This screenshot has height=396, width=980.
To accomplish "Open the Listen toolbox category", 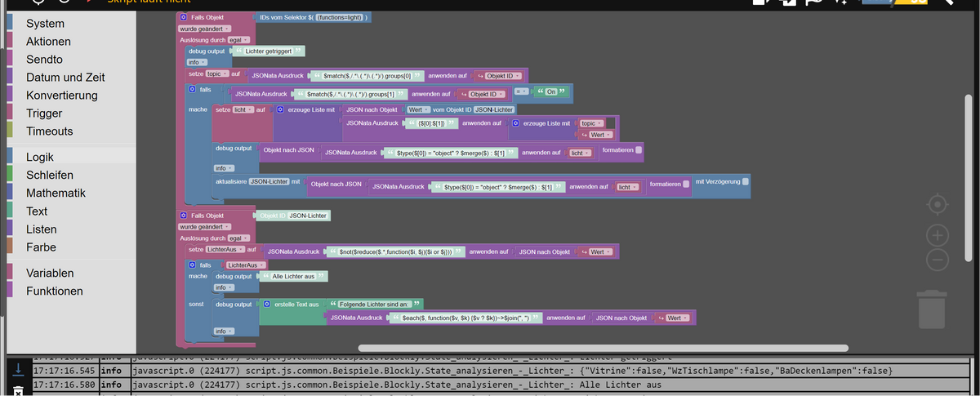I will click(42, 229).
